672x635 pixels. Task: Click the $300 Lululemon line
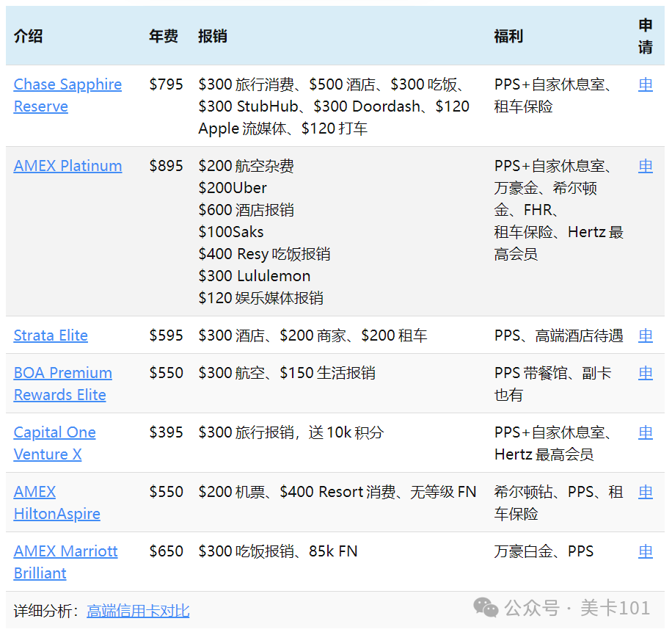[x=254, y=276]
